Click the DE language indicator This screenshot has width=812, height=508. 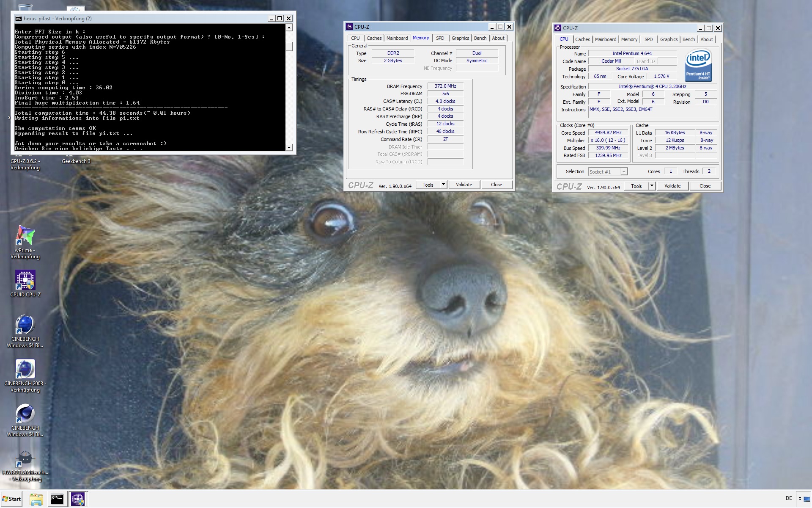click(789, 498)
